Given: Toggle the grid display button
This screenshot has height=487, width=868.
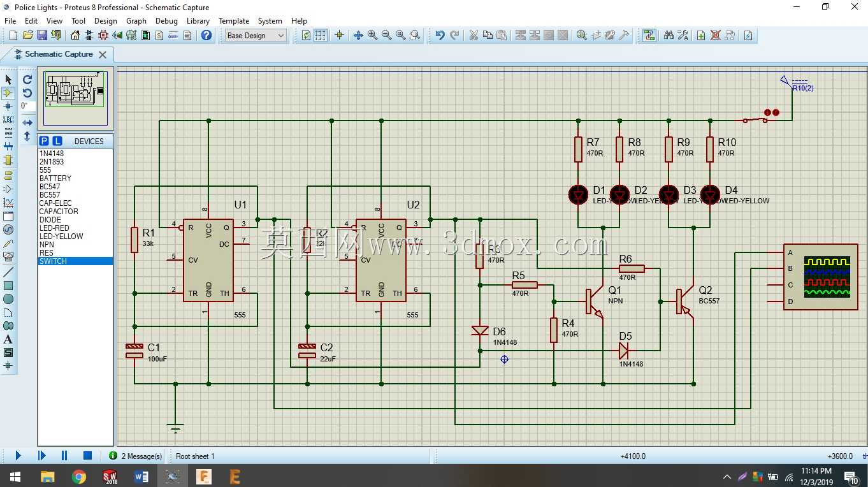Looking at the screenshot, I should click(321, 36).
